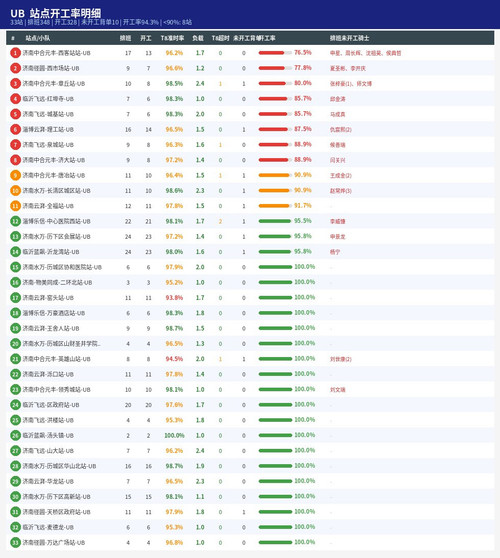This screenshot has width=500, height=558.
Task: Click the 87.5% start rate value
Action: 303,129
